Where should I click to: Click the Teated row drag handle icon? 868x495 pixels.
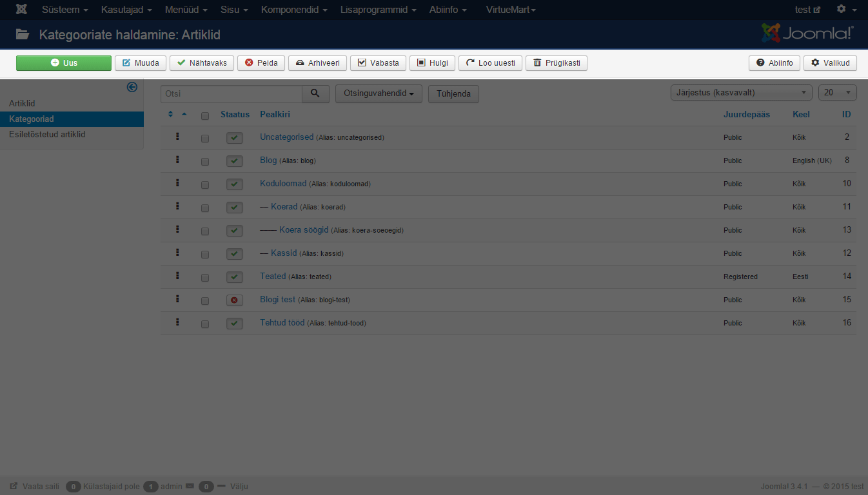click(x=177, y=276)
